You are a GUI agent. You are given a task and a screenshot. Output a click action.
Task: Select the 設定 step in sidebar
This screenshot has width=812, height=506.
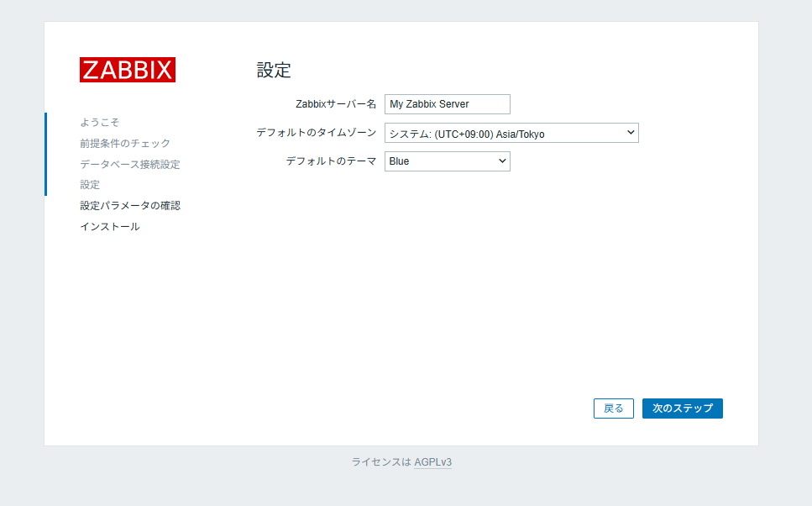click(89, 184)
